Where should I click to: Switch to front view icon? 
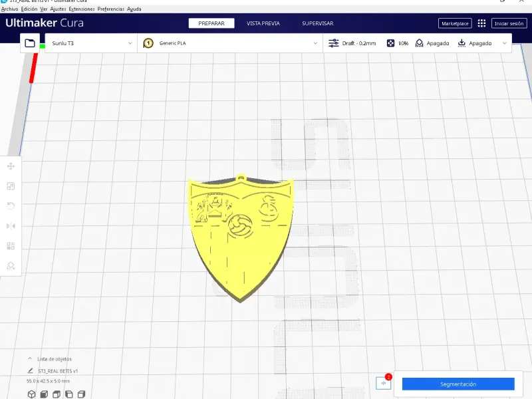[44, 394]
